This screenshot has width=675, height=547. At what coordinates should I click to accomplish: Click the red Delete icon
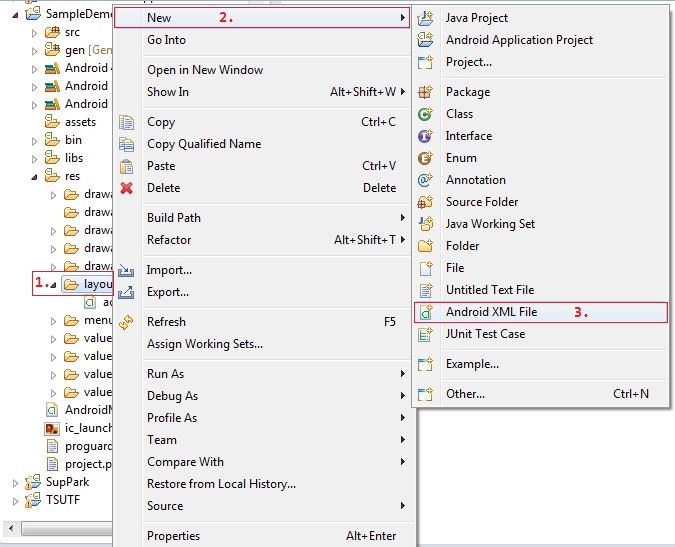coord(127,188)
